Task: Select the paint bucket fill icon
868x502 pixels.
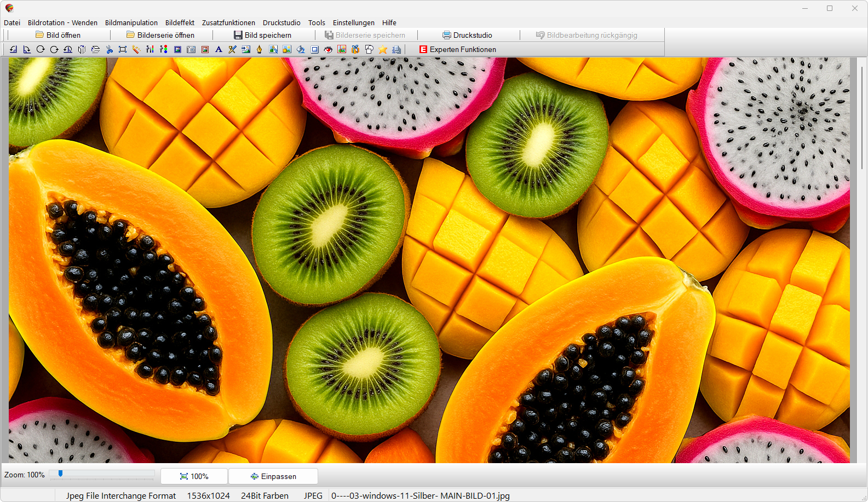Action: (x=301, y=50)
